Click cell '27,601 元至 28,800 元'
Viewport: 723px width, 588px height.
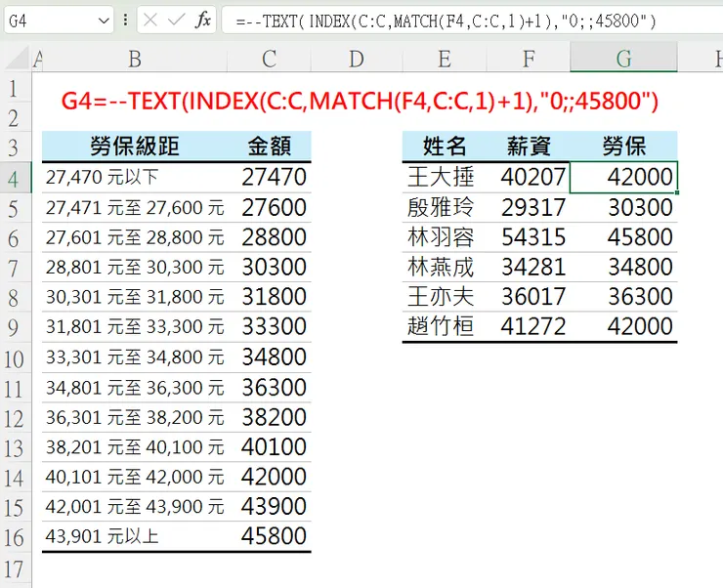coord(135,237)
